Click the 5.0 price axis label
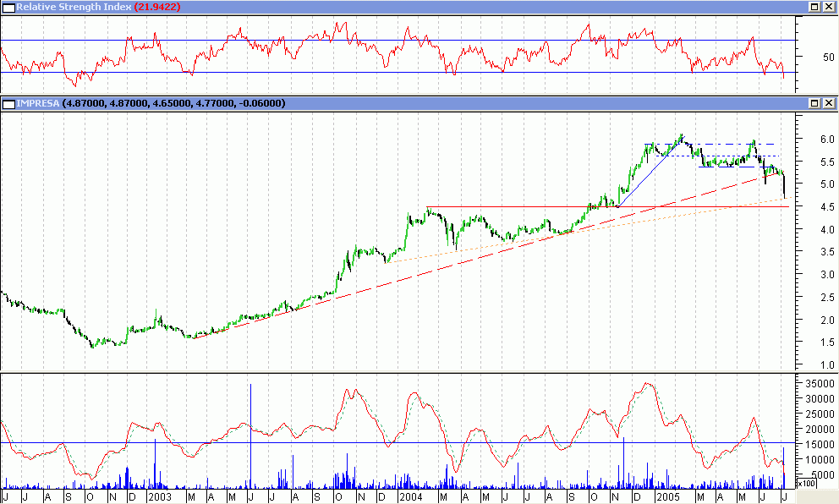The image size is (839, 504). 827,184
